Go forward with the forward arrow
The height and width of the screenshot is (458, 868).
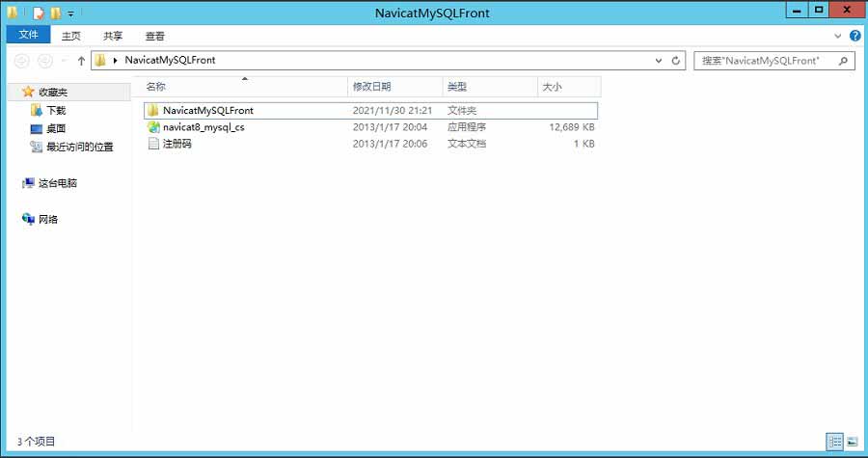45,61
